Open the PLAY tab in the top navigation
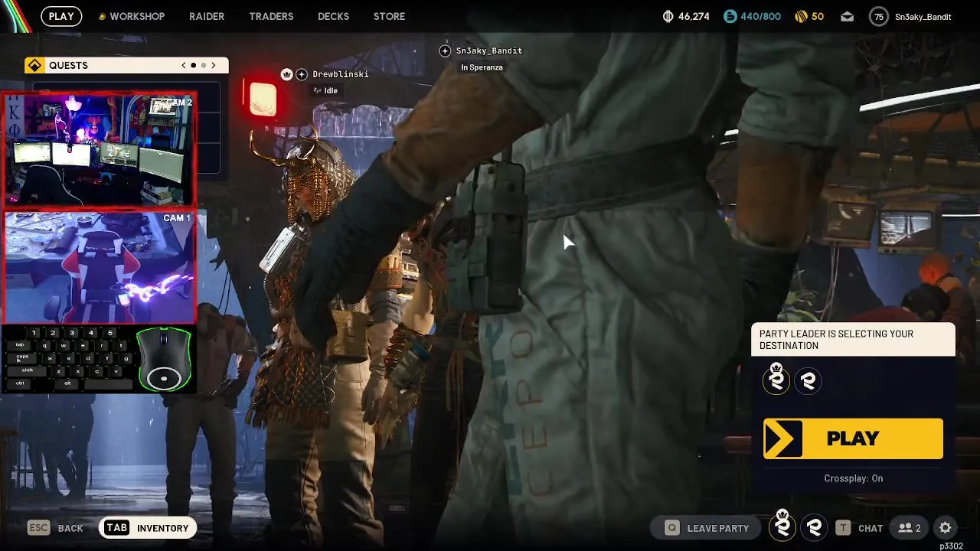Viewport: 980px width, 551px height. pos(61,16)
